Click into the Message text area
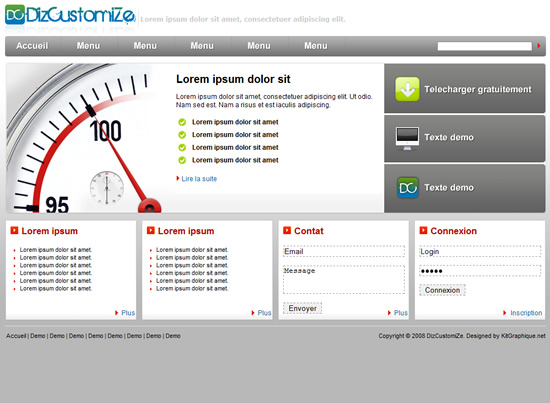 (344, 280)
